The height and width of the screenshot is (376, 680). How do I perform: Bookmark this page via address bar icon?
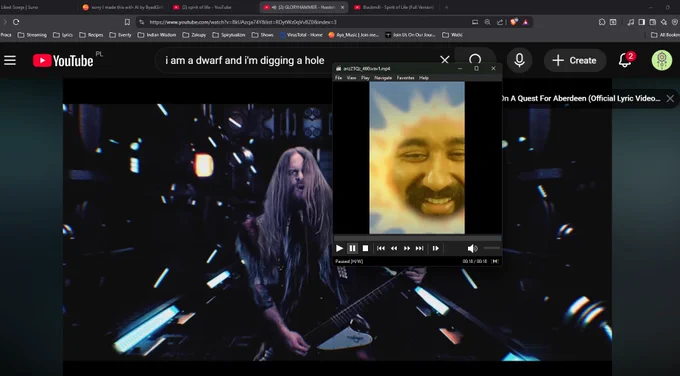(127, 22)
